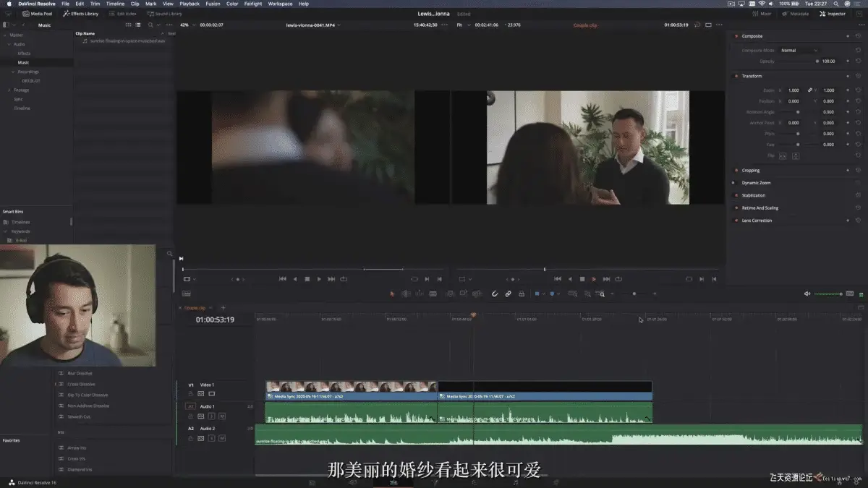Open the Trim menu
The height and width of the screenshot is (488, 868).
pos(95,4)
